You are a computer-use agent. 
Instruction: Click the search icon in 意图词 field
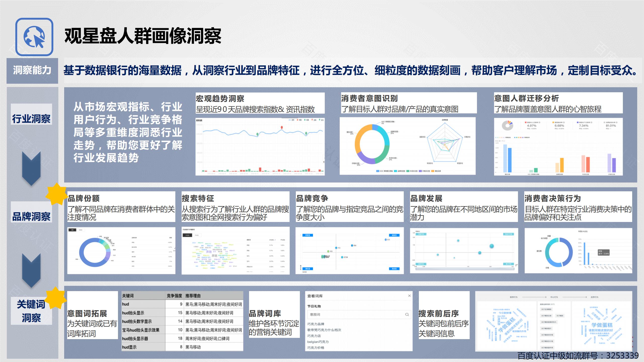(x=407, y=314)
